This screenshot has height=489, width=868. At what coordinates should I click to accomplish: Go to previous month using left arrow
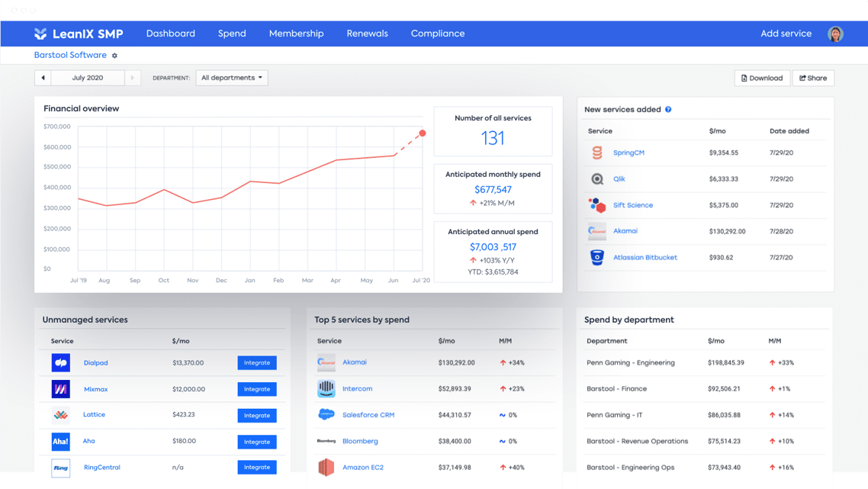pos(43,78)
